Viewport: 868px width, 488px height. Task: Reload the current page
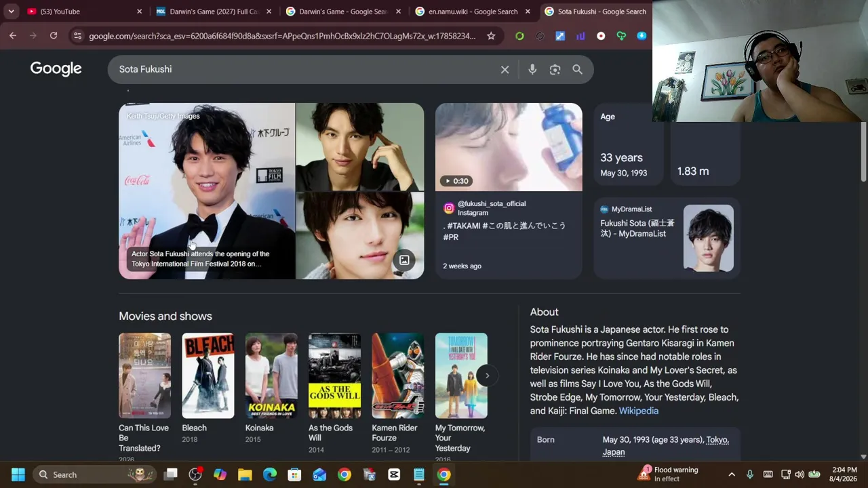click(x=54, y=36)
